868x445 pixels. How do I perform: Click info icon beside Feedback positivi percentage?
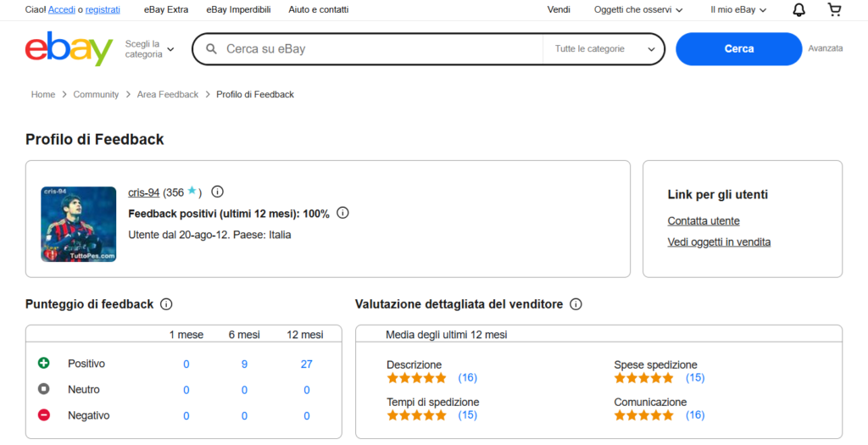(x=342, y=213)
